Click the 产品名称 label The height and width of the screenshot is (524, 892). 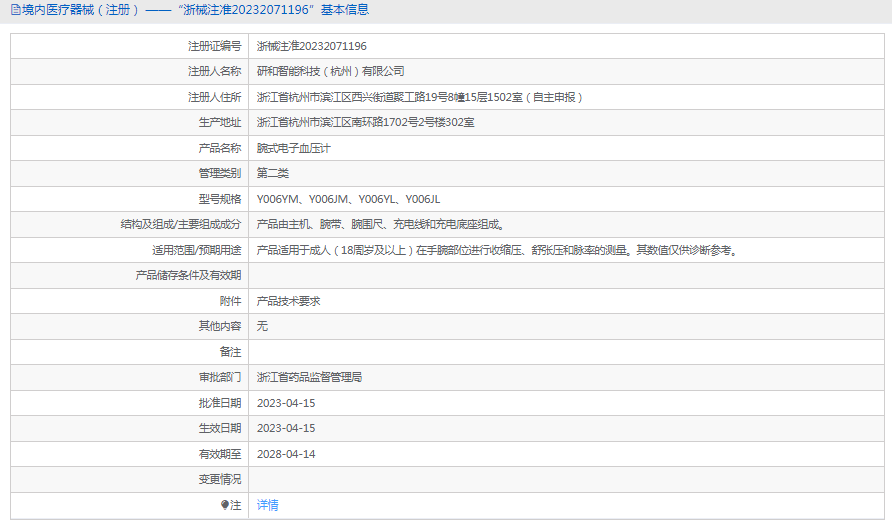click(220, 148)
